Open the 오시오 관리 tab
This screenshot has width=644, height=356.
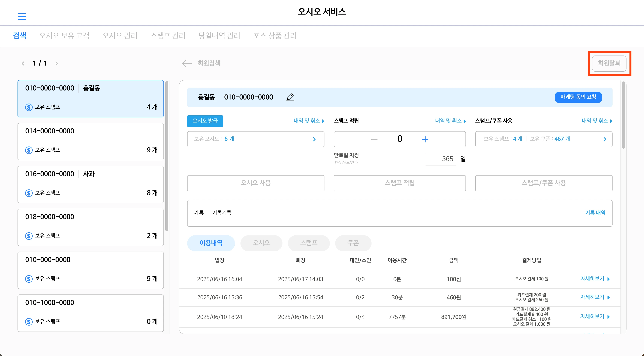pos(120,36)
